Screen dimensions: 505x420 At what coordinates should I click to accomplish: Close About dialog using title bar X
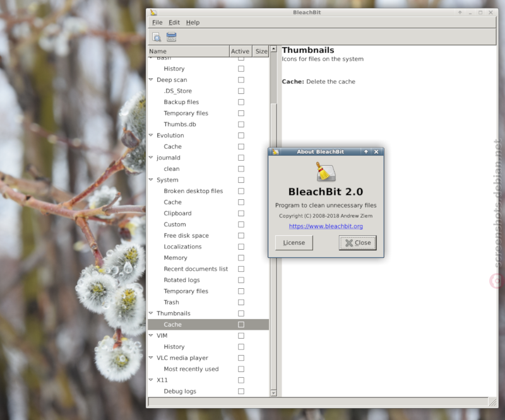[376, 151]
